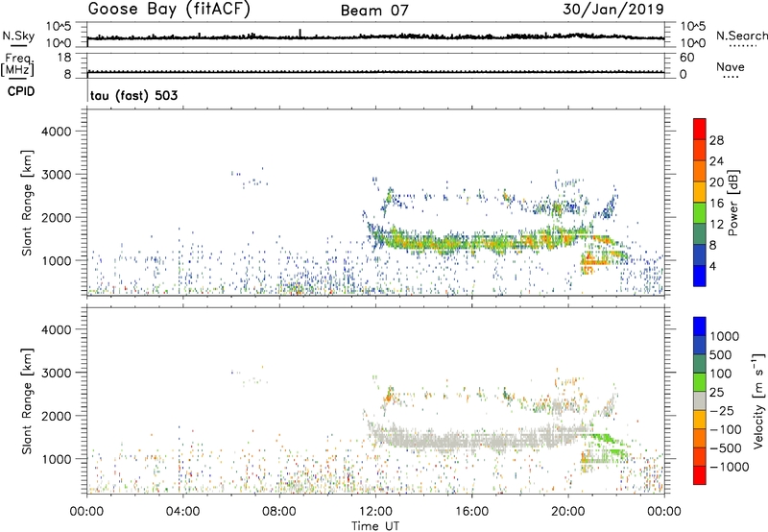Pick the red top segment of power color bar

click(x=700, y=129)
